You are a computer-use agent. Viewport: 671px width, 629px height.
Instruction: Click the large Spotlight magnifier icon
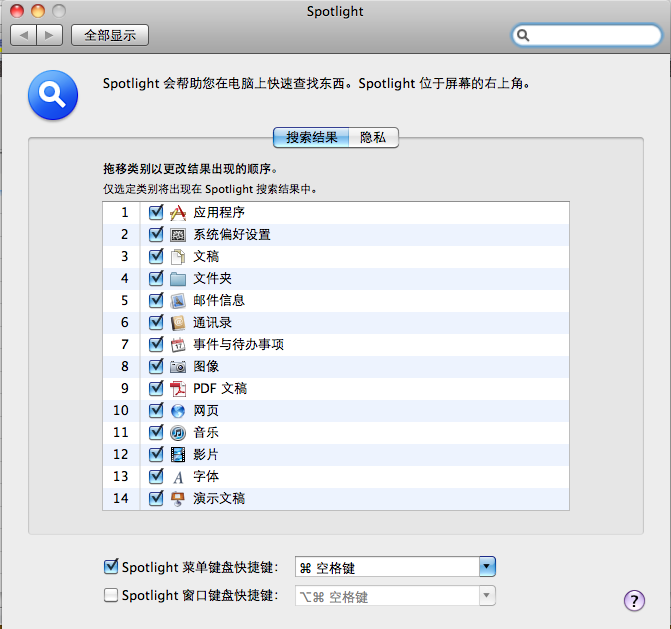click(x=53, y=95)
